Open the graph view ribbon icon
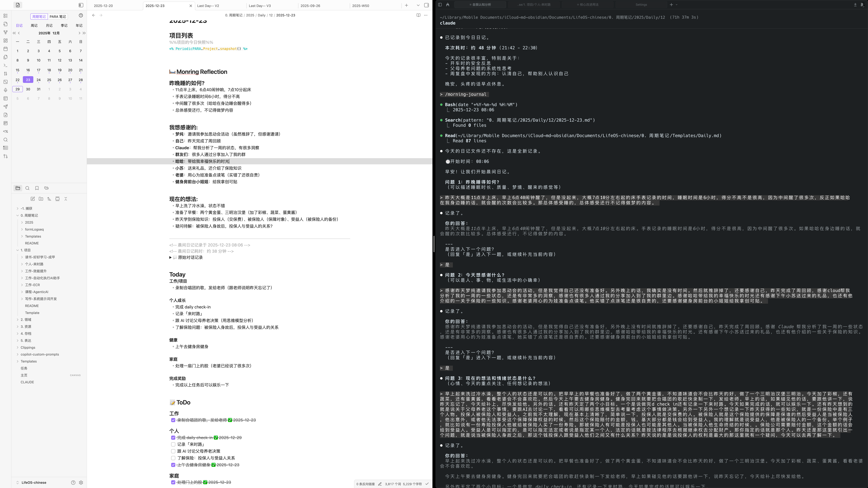Image resolution: width=868 pixels, height=488 pixels. pyautogui.click(x=5, y=32)
